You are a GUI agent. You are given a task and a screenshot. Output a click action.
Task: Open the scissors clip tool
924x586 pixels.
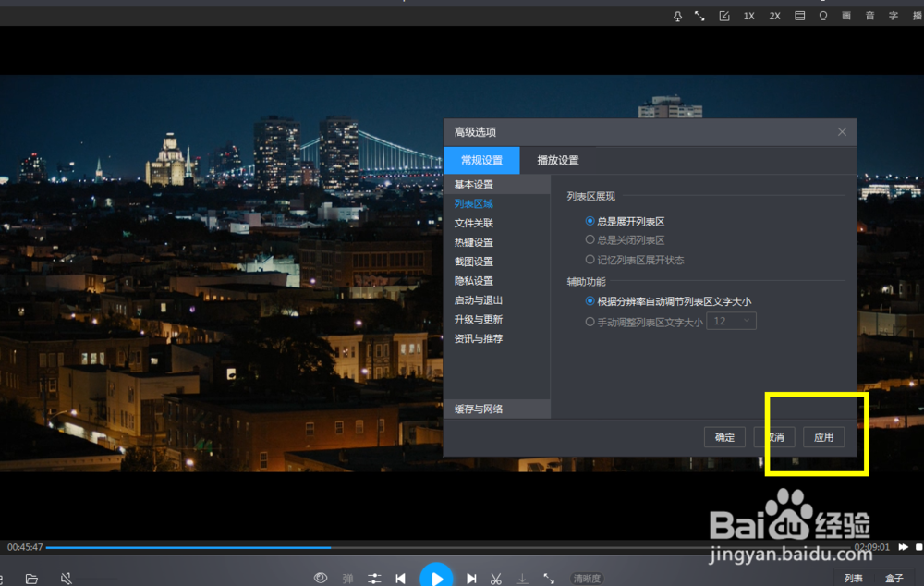pyautogui.click(x=496, y=579)
